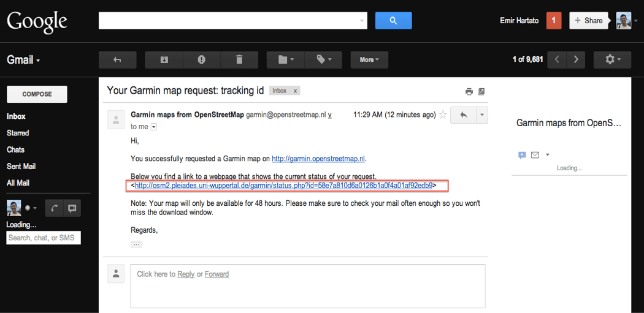Click the Inbox label tag

click(x=280, y=91)
